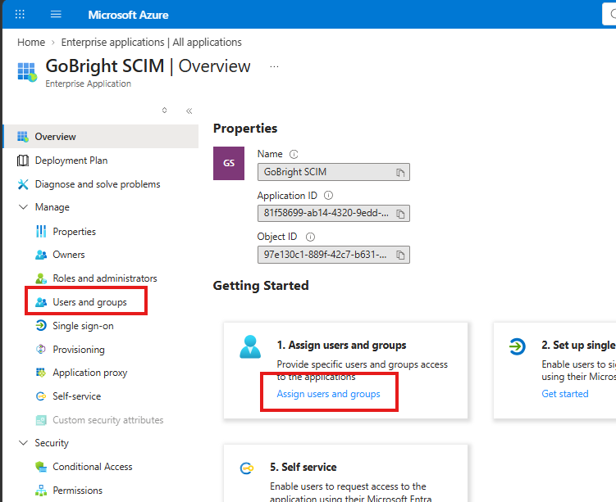616x502 pixels.
Task: Click the purple GS application logo
Action: [229, 163]
